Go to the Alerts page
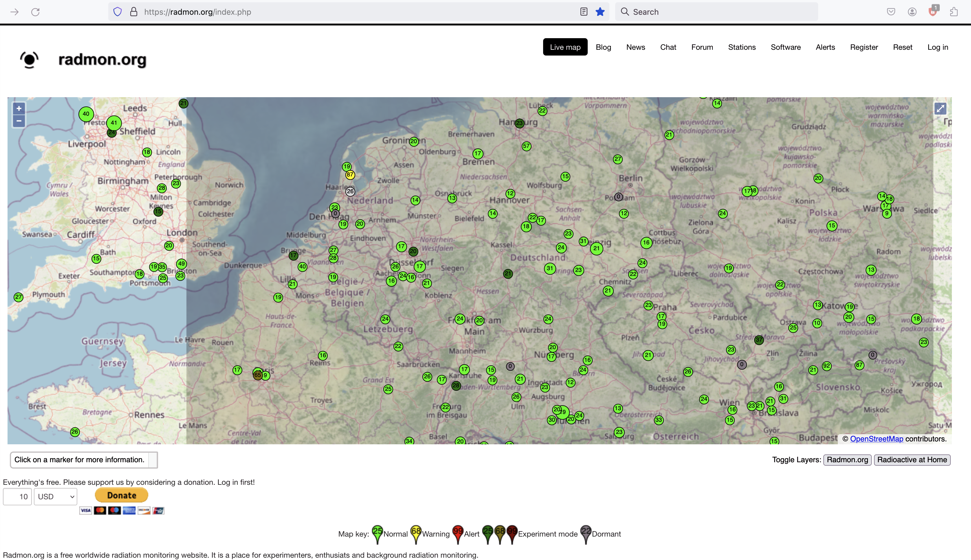The width and height of the screenshot is (971, 560). click(x=825, y=47)
